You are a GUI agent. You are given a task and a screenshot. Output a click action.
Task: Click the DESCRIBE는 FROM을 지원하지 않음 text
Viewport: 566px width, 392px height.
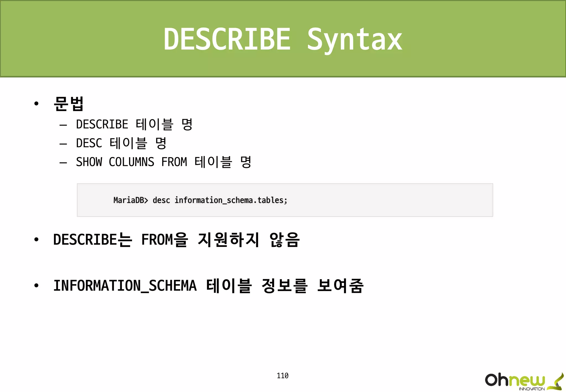pos(176,239)
